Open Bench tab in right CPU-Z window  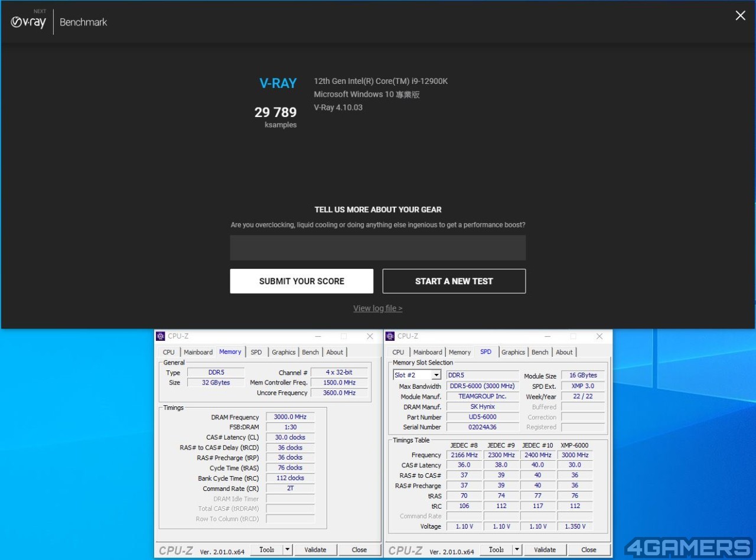pyautogui.click(x=540, y=352)
